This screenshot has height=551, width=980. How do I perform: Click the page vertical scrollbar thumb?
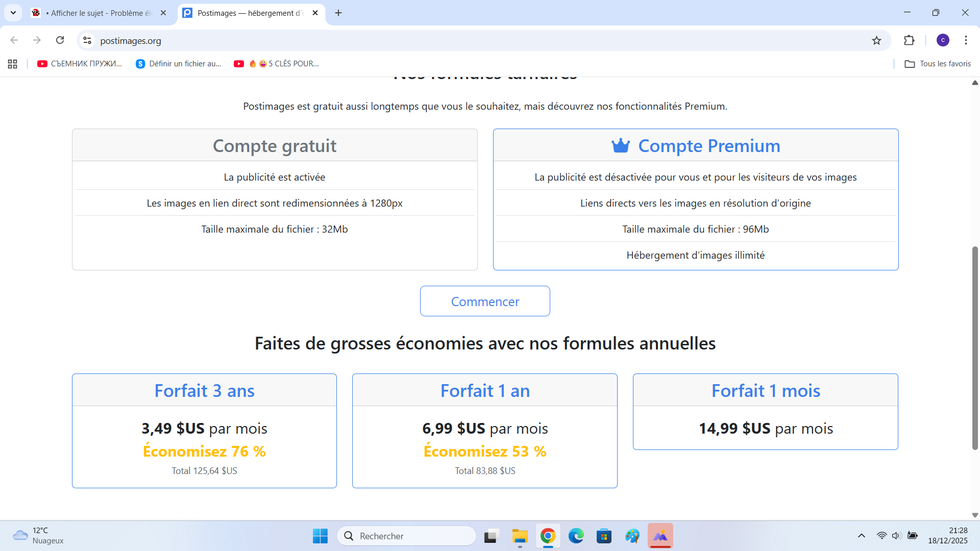coord(974,347)
